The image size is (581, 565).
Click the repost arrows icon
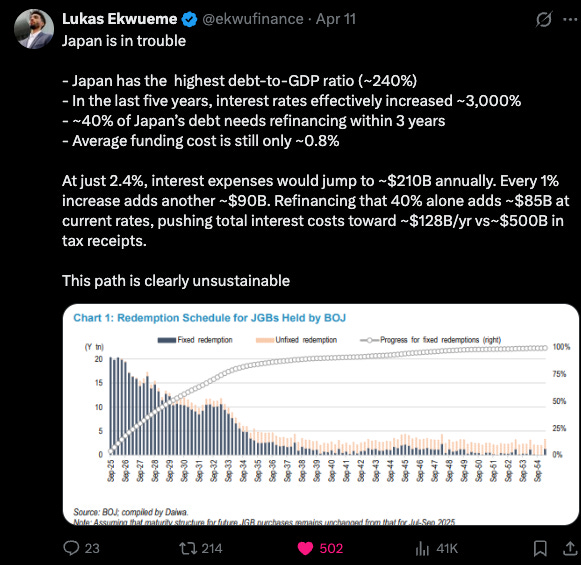pos(188,548)
